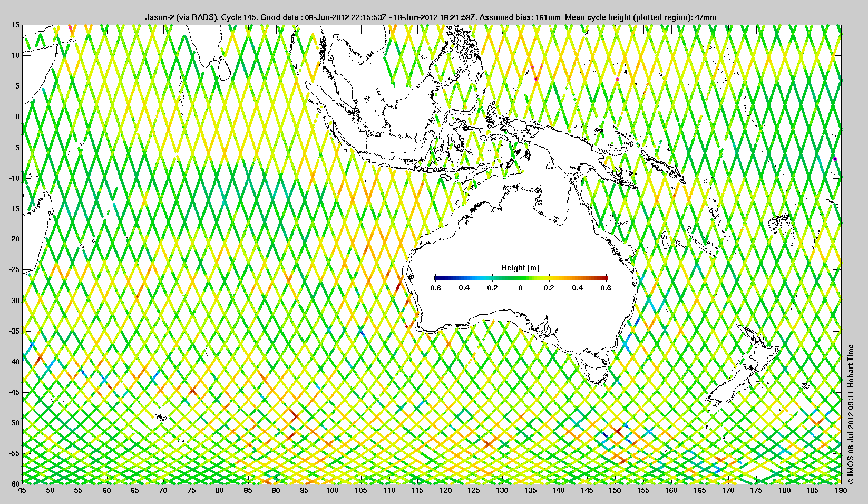
Task: Click longitude axis label "110"
Action: click(x=389, y=490)
